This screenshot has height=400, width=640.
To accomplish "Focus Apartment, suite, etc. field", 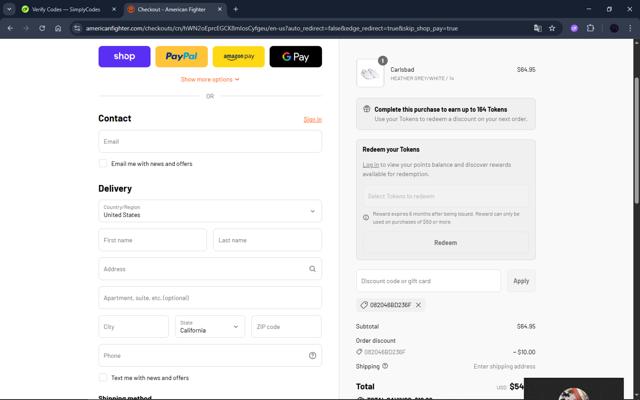I will point(210,298).
